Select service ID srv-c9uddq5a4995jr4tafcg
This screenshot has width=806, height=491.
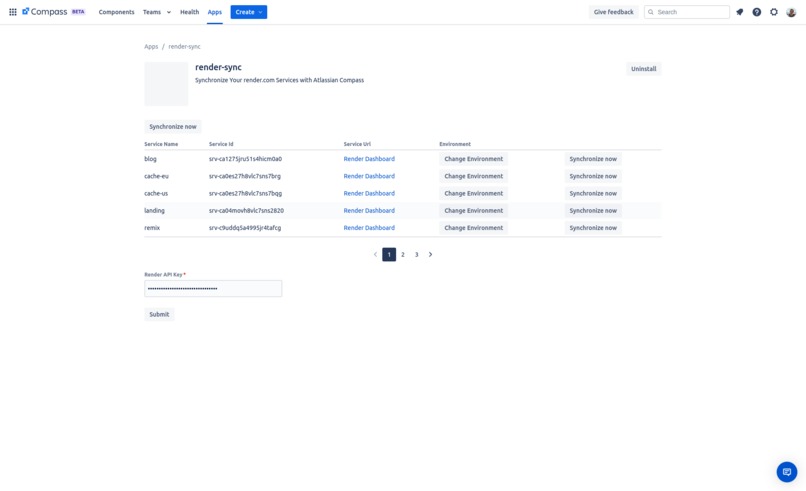click(x=245, y=228)
